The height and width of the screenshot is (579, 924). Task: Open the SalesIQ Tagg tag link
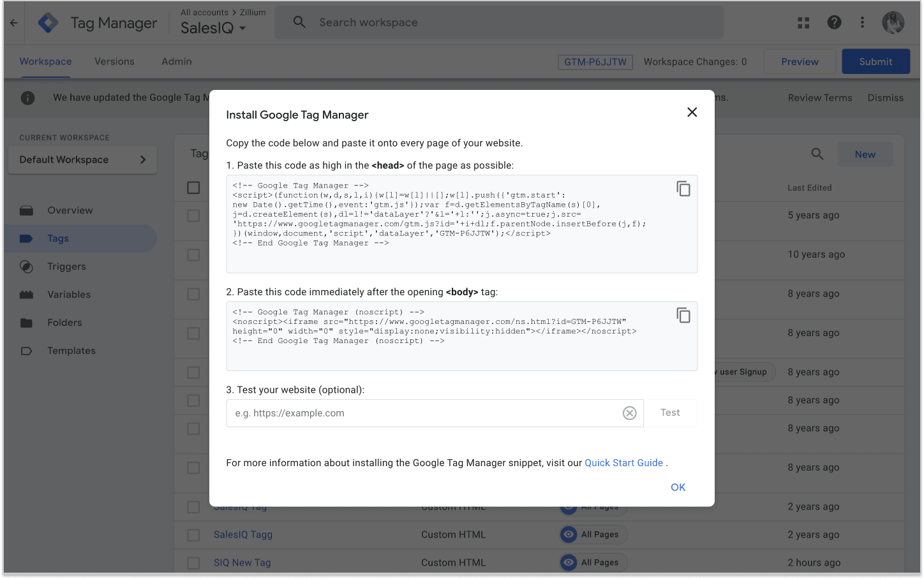tap(243, 534)
